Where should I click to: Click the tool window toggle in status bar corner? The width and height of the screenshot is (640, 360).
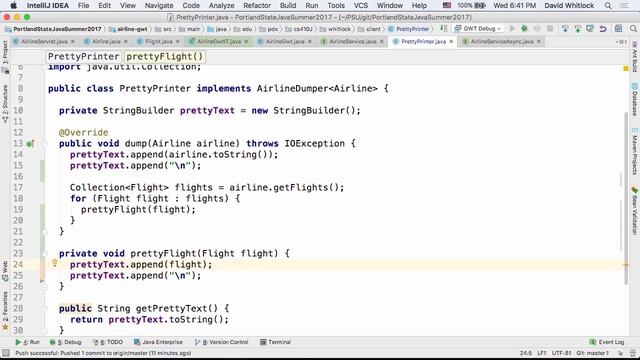(x=6, y=353)
